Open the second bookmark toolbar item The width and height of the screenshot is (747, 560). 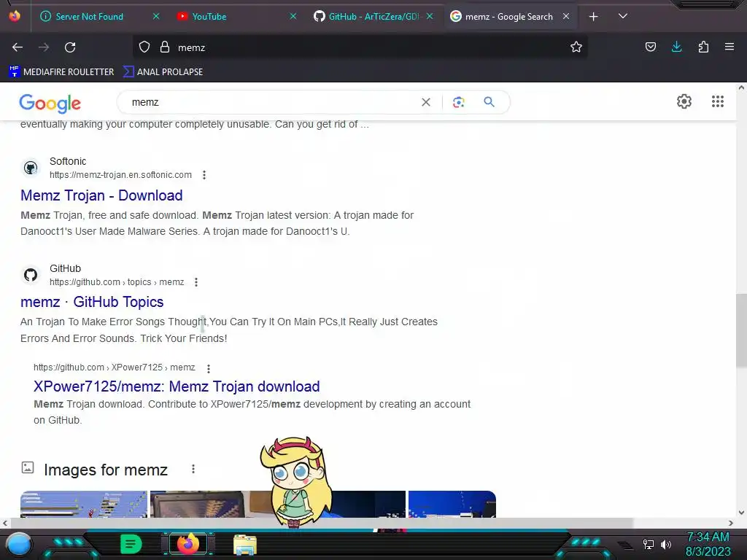click(163, 72)
